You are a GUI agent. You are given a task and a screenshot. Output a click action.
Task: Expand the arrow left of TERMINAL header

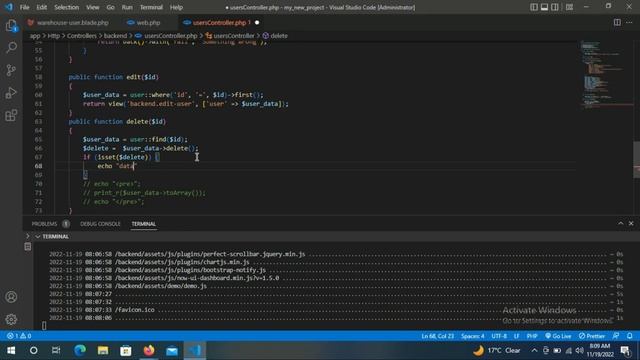coord(28,236)
